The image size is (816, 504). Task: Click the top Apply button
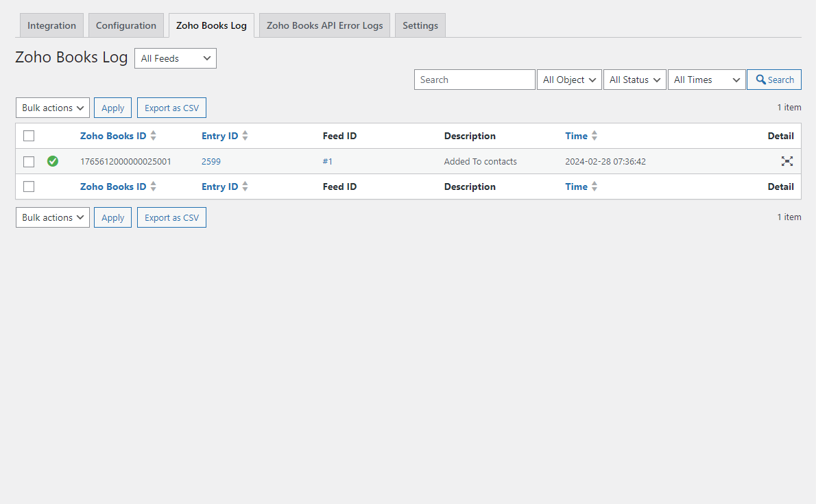pos(113,108)
